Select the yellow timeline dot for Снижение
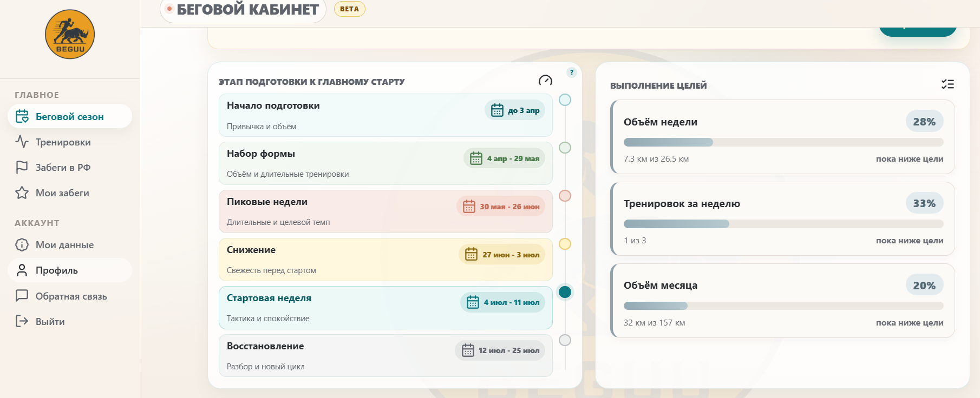The image size is (980, 398). [565, 244]
